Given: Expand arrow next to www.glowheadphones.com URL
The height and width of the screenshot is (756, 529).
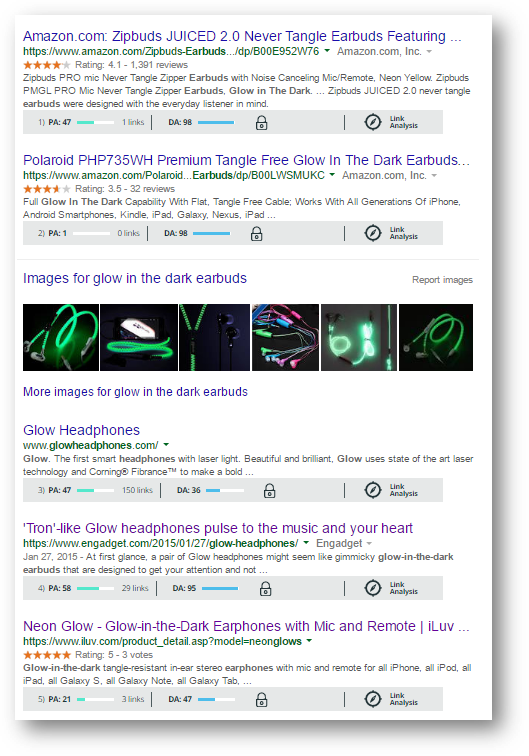Looking at the screenshot, I should pos(166,445).
